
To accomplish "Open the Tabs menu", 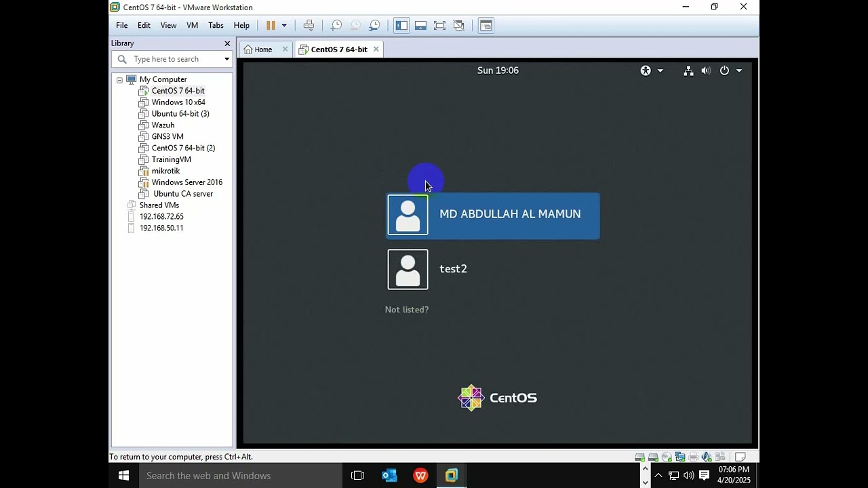I will [x=216, y=25].
